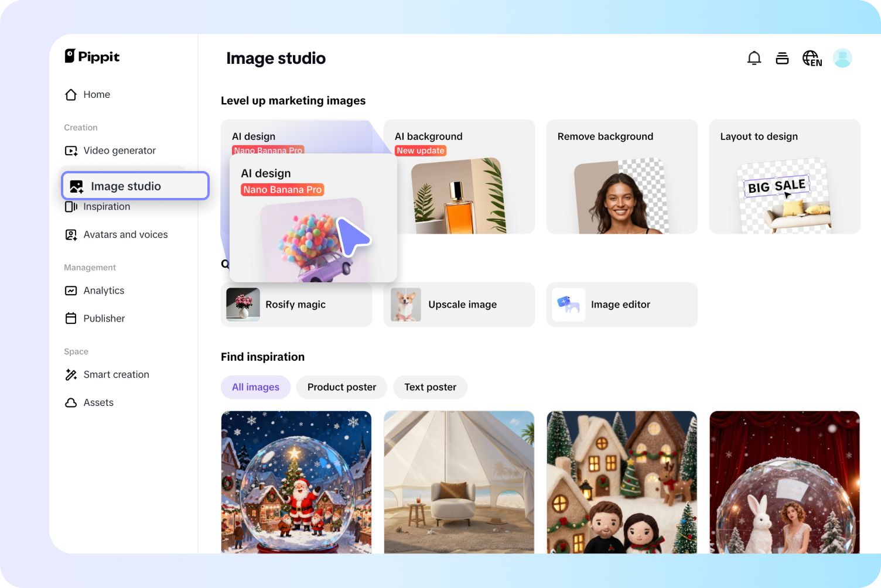Open the Layout to design tool
This screenshot has width=881, height=588.
784,176
